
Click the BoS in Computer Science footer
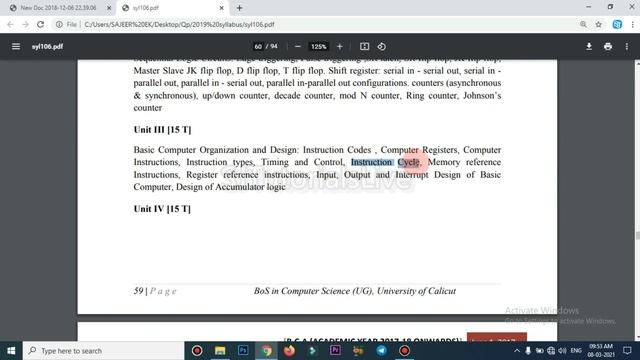[x=355, y=291]
